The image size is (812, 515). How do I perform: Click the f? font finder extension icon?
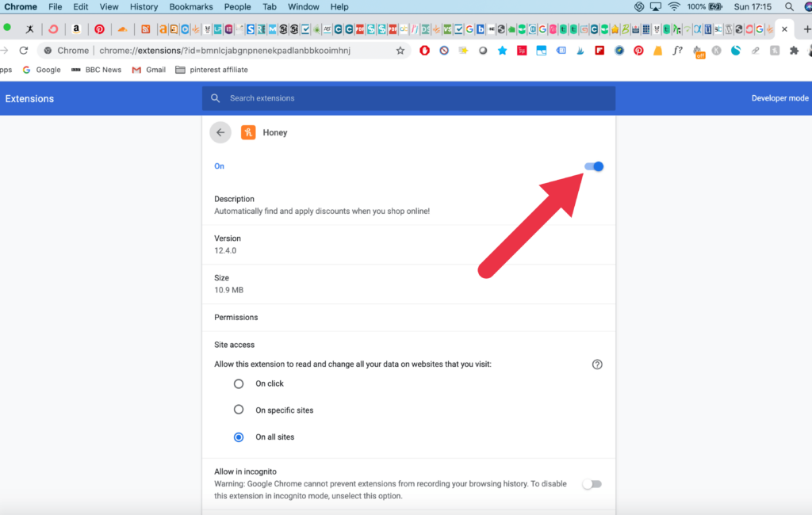[677, 51]
